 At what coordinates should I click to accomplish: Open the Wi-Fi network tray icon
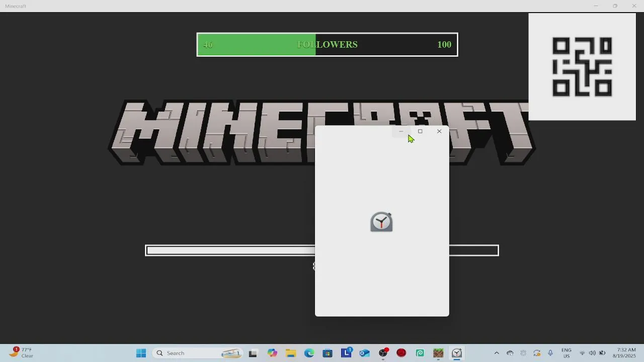click(x=582, y=353)
